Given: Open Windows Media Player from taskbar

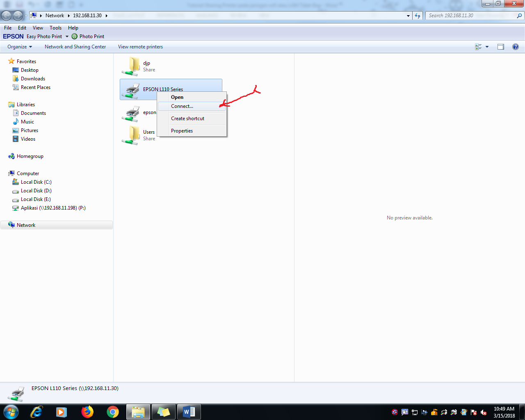Looking at the screenshot, I should (62, 412).
